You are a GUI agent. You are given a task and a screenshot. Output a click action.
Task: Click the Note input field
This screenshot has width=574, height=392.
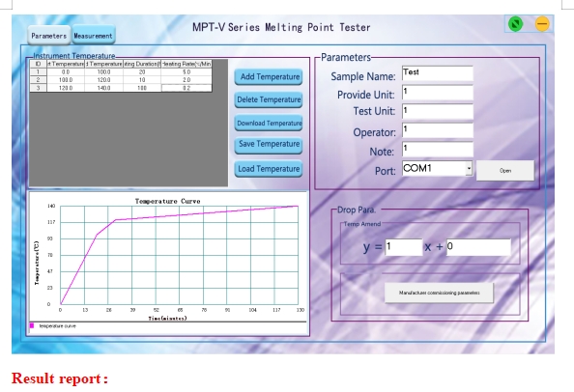pos(438,150)
